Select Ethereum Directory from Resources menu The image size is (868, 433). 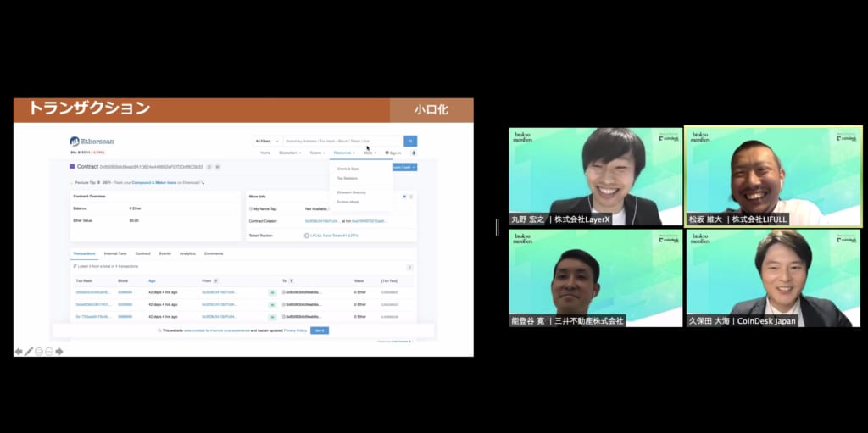point(351,192)
